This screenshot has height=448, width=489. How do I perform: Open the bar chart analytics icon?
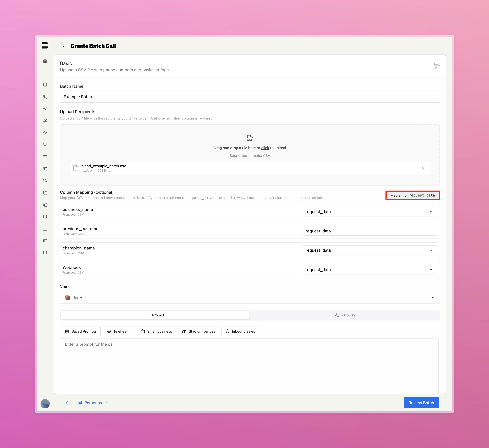click(x=45, y=73)
